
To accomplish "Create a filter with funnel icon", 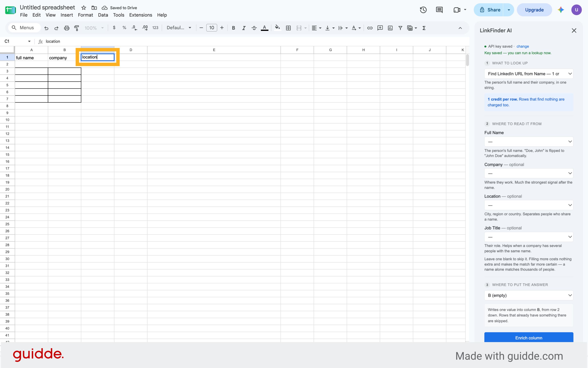I will 400,28.
